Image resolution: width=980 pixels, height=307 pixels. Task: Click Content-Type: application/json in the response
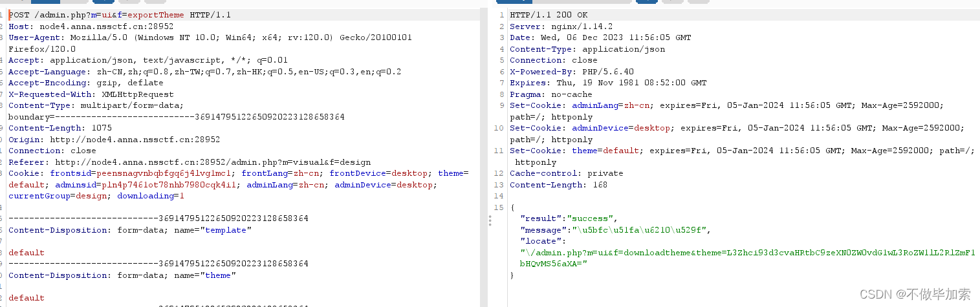point(587,49)
